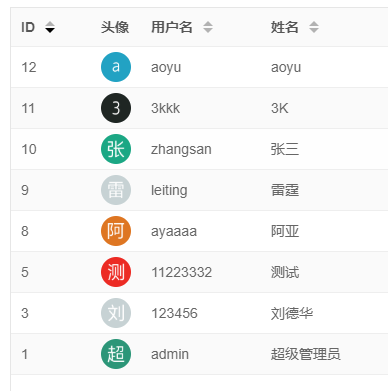Click the 刘德华 name cell
Screen dimensions: 388x391
tap(292, 313)
